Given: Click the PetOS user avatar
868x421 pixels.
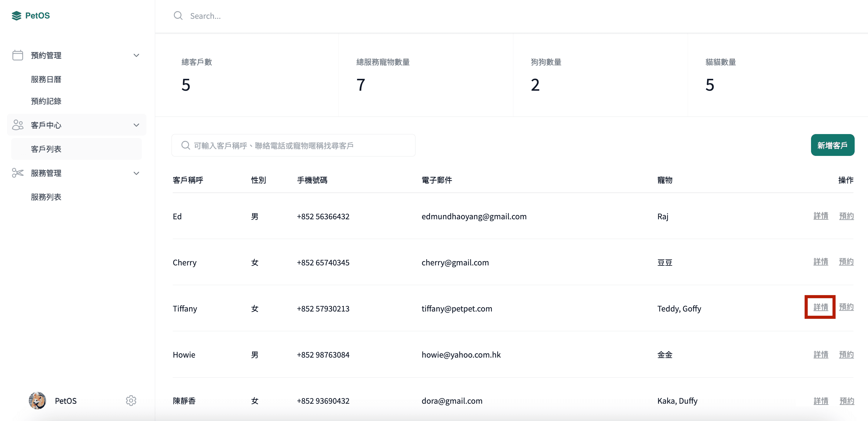Looking at the screenshot, I should (x=37, y=400).
